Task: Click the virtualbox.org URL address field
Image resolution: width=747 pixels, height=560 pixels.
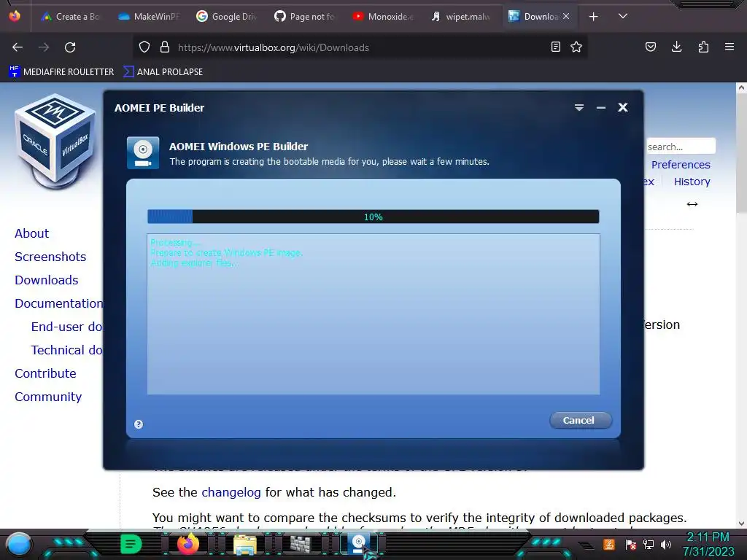Action: (x=362, y=47)
